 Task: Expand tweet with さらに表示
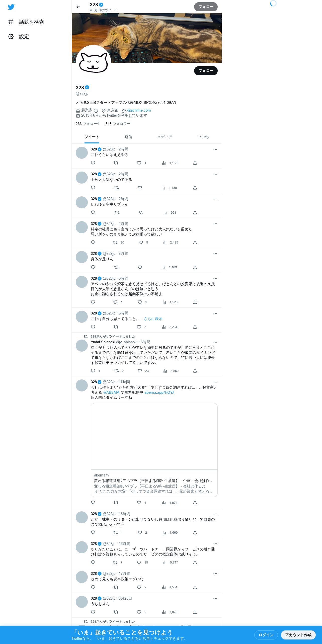pyautogui.click(x=153, y=319)
